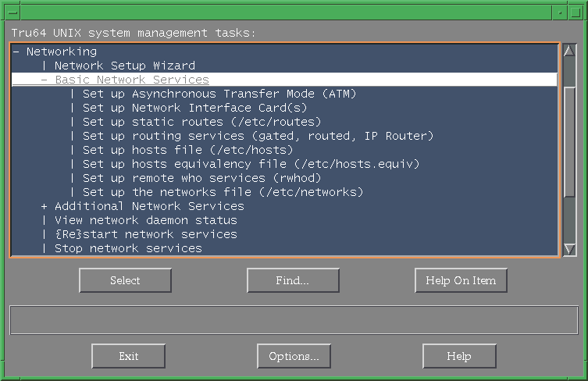Open the Network Setup Wizard item
This screenshot has width=588, height=381.
pyautogui.click(x=124, y=66)
